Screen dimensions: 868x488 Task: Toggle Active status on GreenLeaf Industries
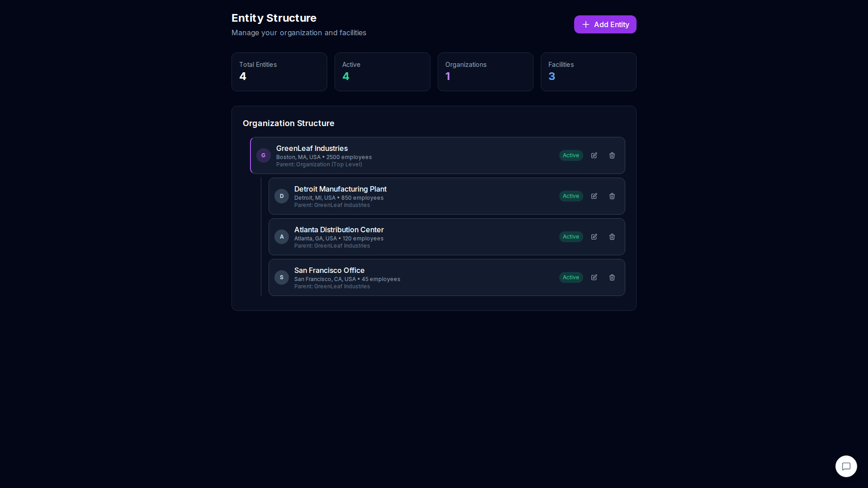pyautogui.click(x=571, y=155)
